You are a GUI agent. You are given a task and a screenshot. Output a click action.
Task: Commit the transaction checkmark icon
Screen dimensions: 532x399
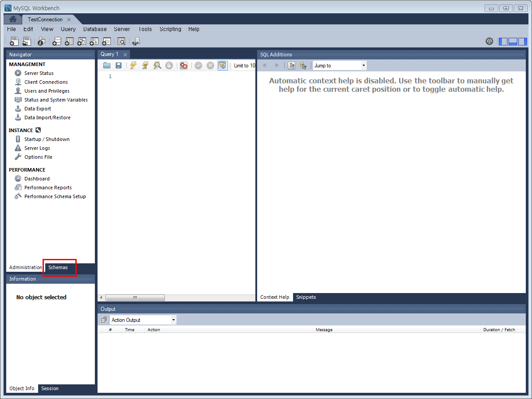[198, 66]
